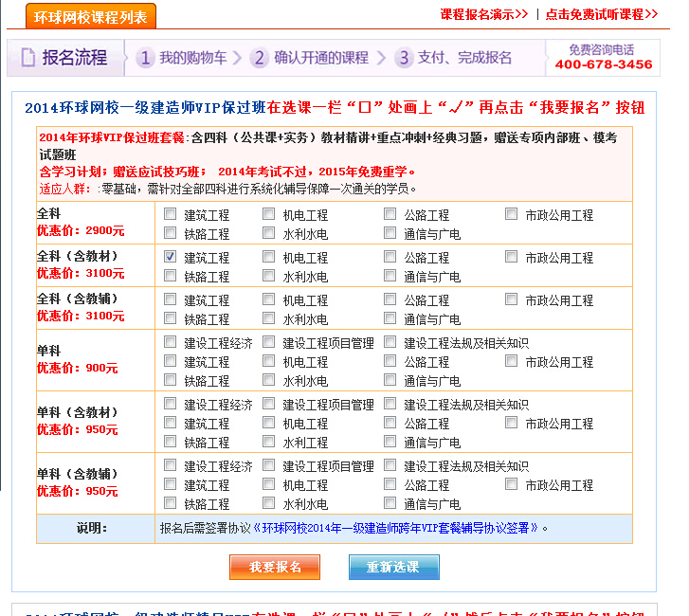Check 铁路工程 in 全科（含教辅） row

coord(170,318)
